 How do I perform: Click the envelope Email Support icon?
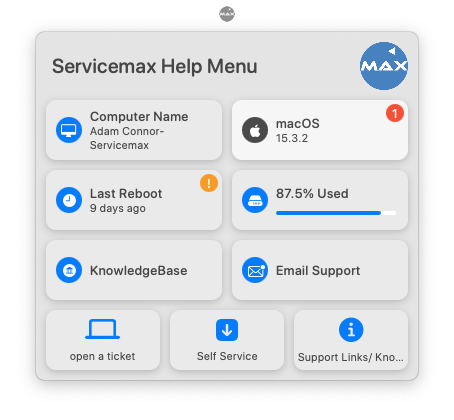[255, 270]
